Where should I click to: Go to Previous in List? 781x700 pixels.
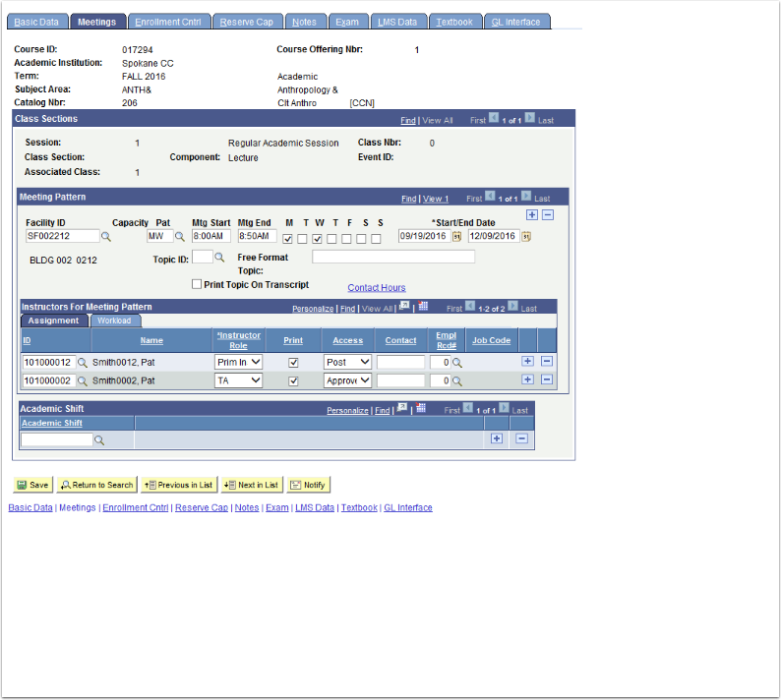179,485
